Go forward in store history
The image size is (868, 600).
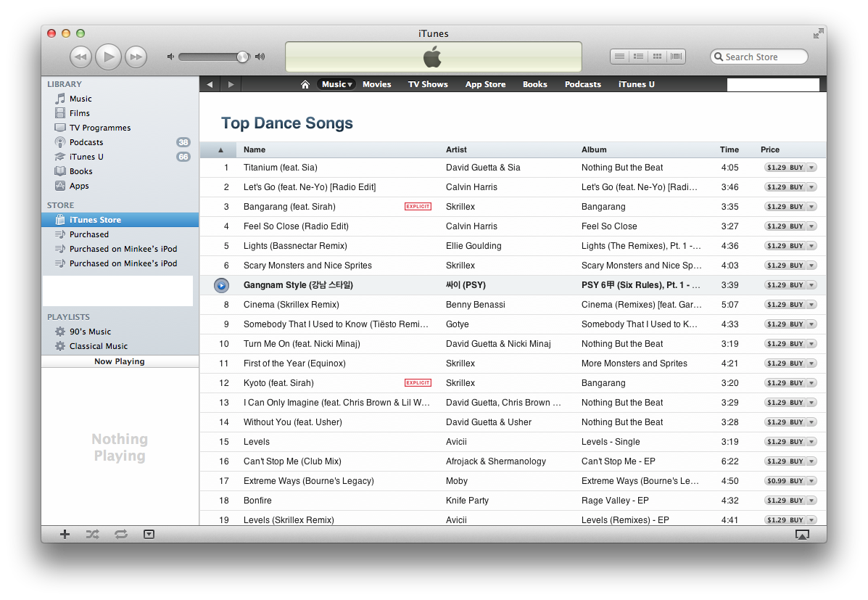point(231,84)
